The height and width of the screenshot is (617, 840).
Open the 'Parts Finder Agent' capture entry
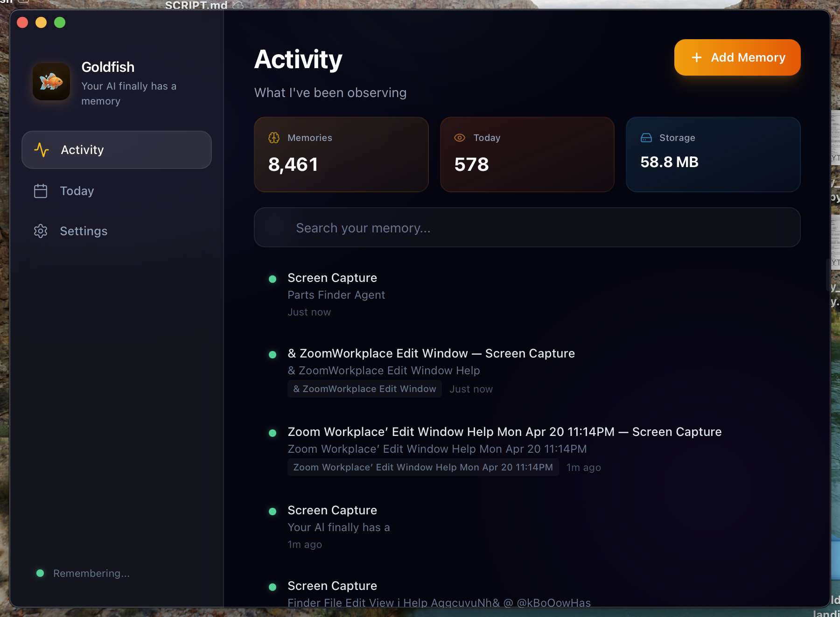tap(336, 295)
